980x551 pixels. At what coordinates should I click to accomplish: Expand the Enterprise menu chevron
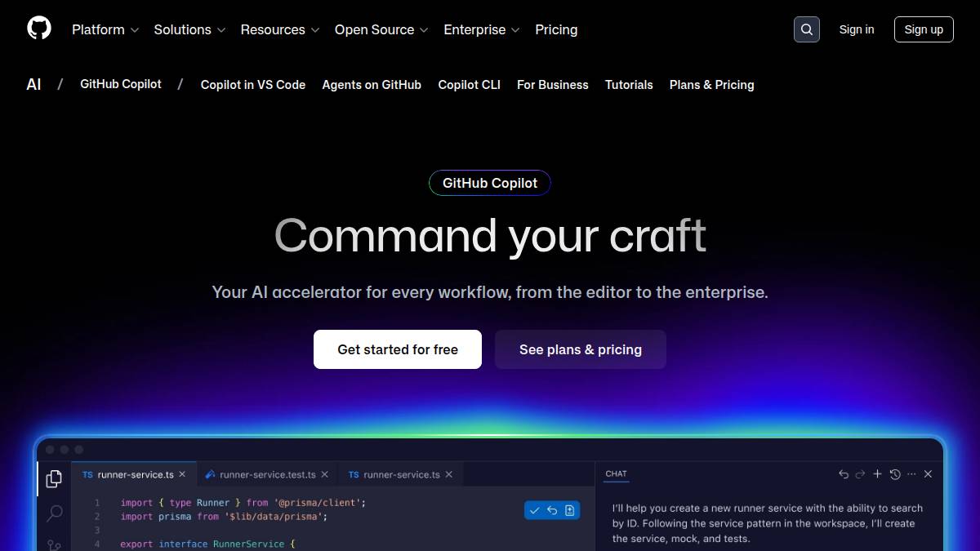click(x=516, y=30)
